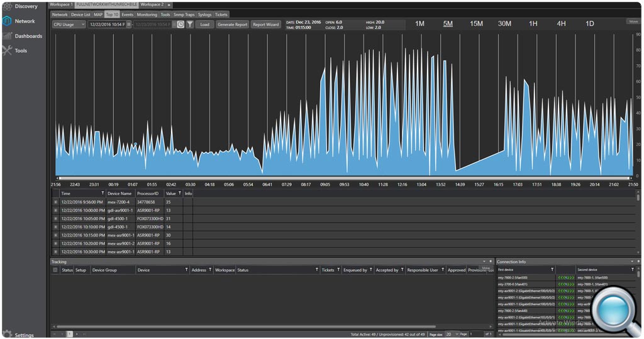Filter the Address column in Tracking panel
The width and height of the screenshot is (644, 339).
tap(210, 270)
